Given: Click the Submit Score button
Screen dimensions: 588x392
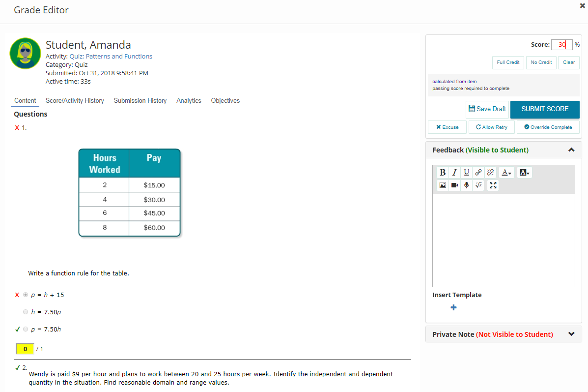Looking at the screenshot, I should point(545,109).
